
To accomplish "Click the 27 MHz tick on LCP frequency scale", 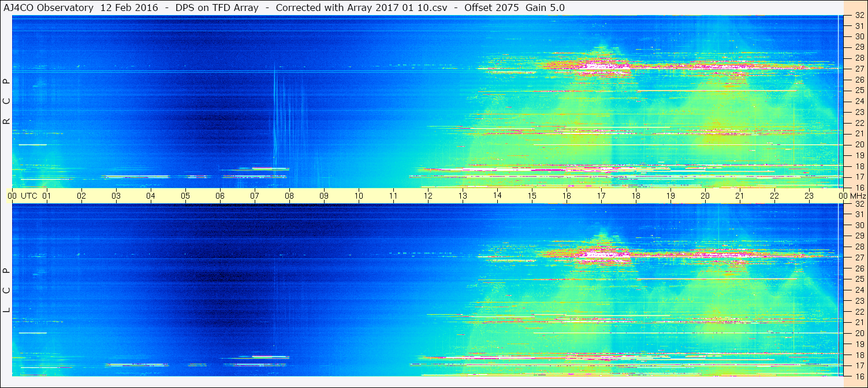I will pyautogui.click(x=859, y=258).
